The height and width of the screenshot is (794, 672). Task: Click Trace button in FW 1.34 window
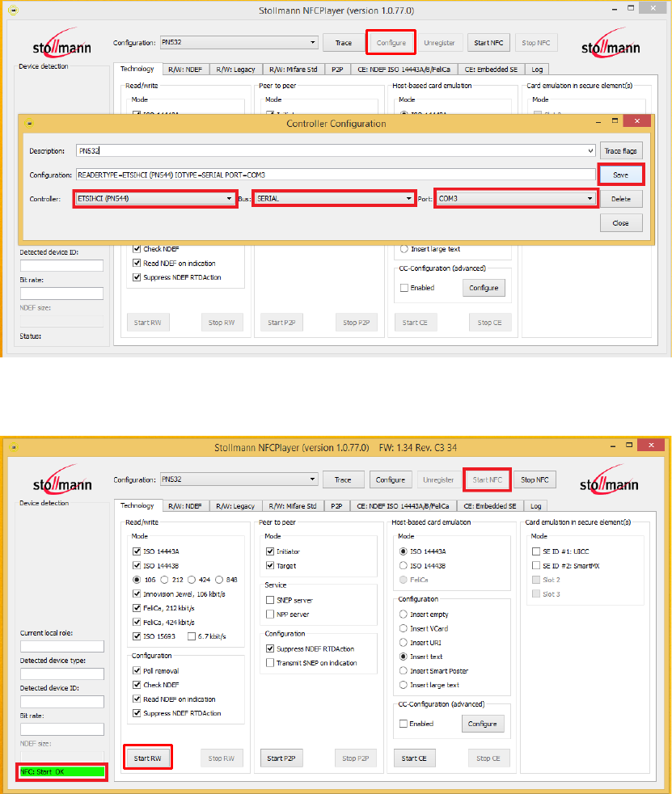[343, 479]
